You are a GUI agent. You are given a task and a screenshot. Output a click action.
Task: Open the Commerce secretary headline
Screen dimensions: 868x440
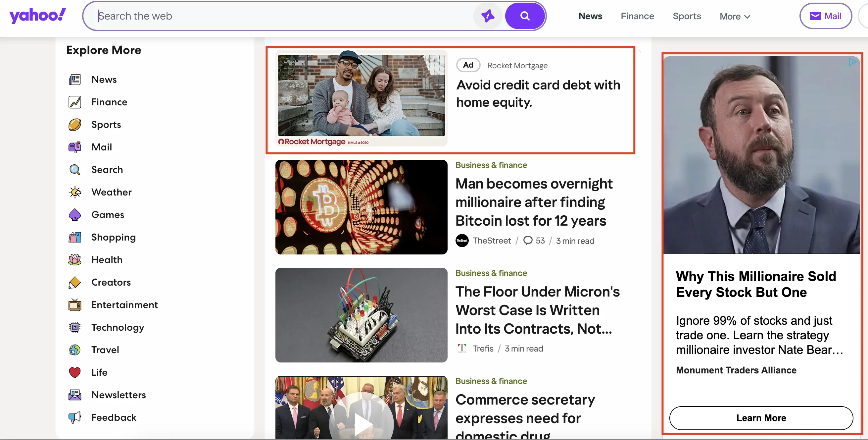tap(525, 416)
